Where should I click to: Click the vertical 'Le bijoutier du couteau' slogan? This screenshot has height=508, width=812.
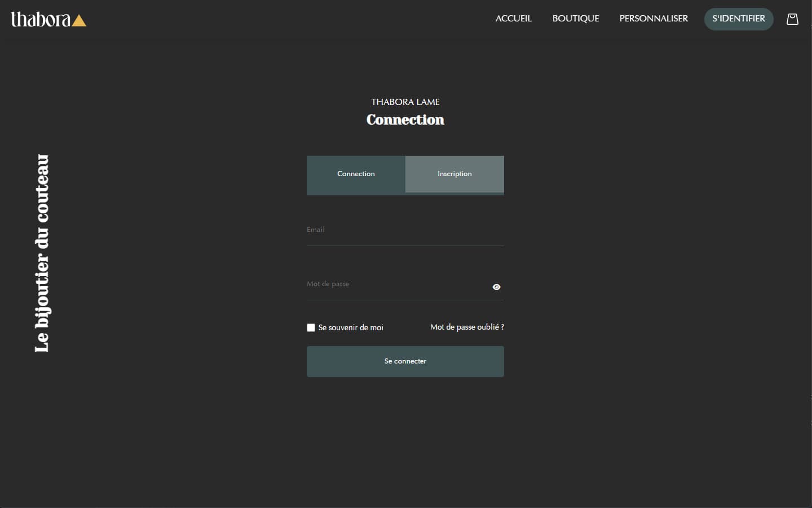[x=42, y=253]
